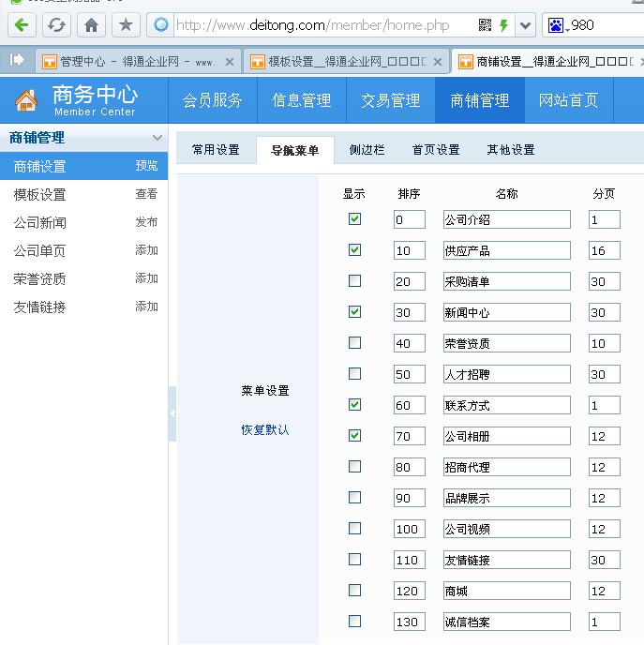The image size is (644, 645).
Task: Open 公司新闻 in the sidebar
Action: coord(40,222)
